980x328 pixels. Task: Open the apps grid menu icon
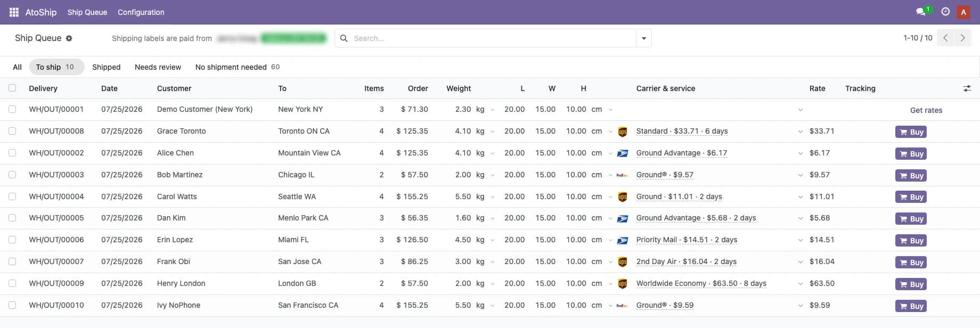tap(14, 12)
